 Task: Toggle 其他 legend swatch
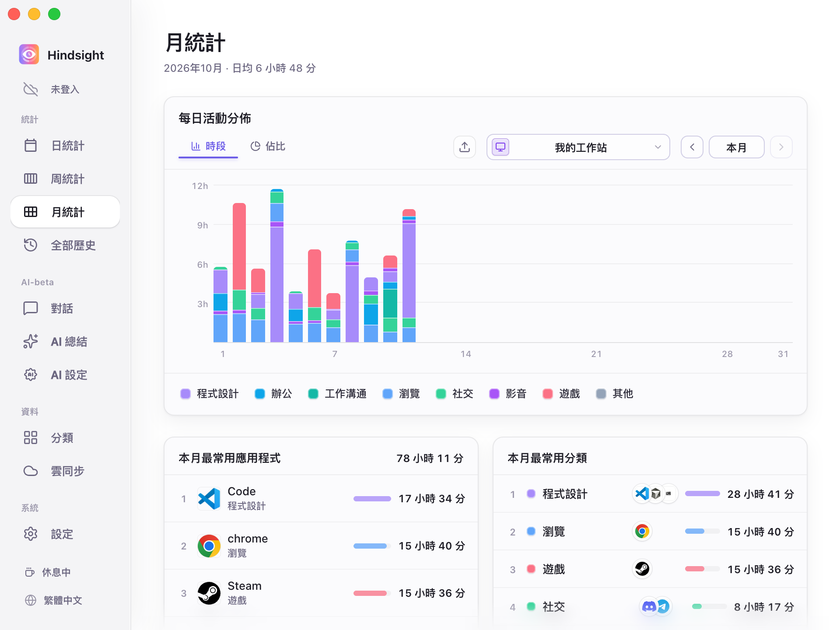(601, 394)
